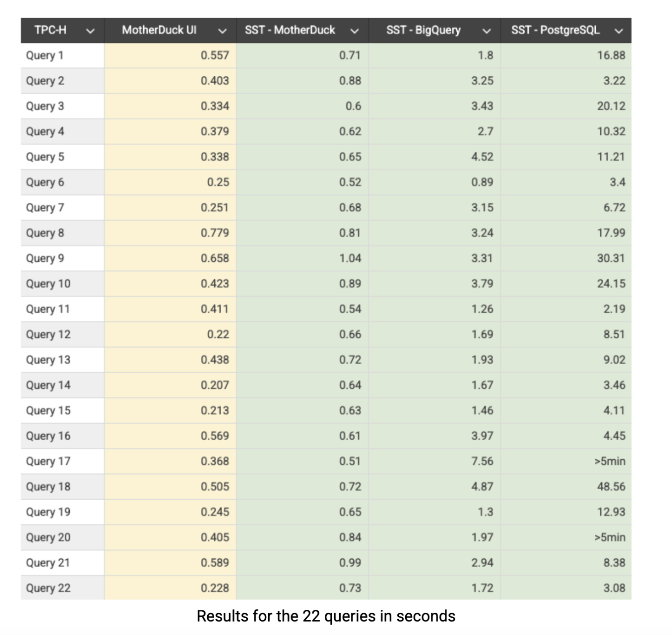Screen dimensions: 672x635
Task: Click the 1.04 SST - MotherDuck cell
Action: (350, 258)
